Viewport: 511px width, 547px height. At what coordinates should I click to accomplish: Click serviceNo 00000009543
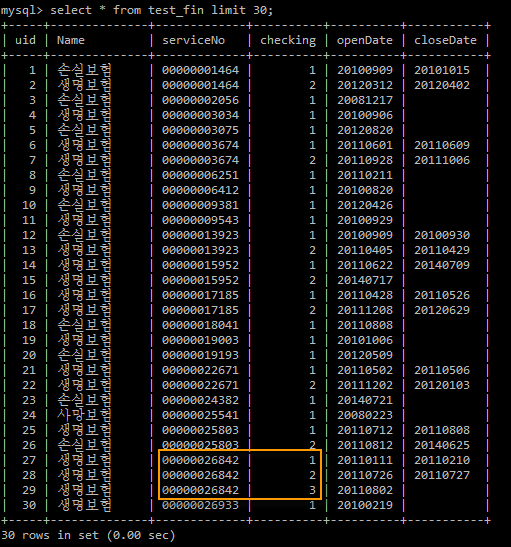point(201,220)
